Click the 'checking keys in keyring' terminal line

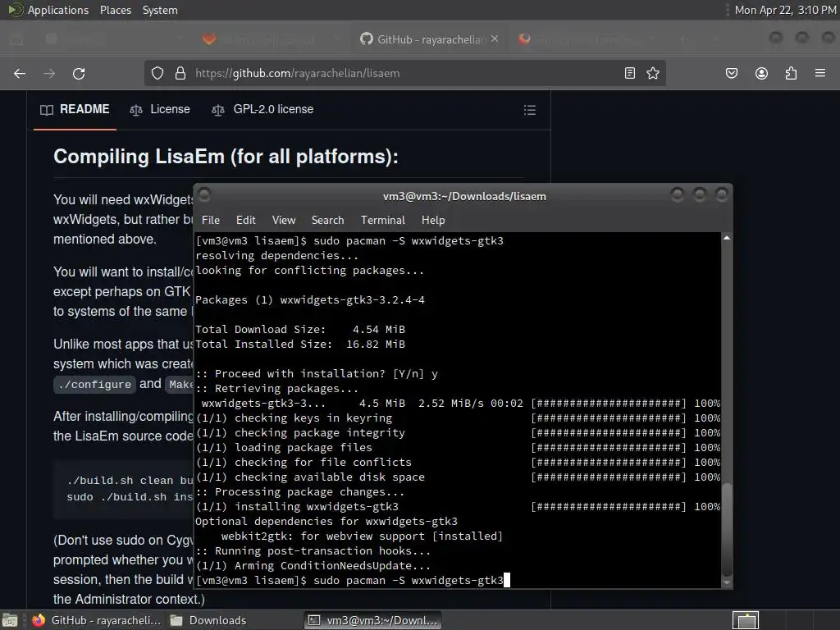(x=294, y=418)
